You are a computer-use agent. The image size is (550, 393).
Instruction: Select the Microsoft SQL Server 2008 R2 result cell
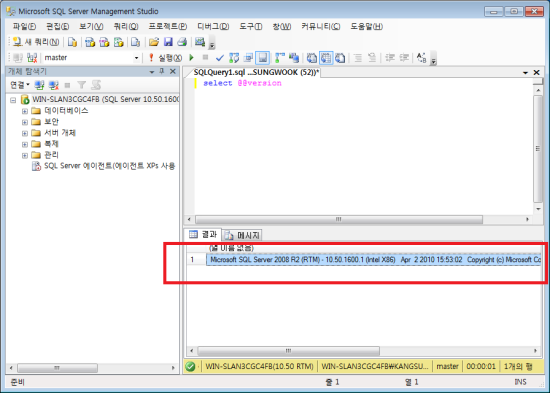[374, 260]
